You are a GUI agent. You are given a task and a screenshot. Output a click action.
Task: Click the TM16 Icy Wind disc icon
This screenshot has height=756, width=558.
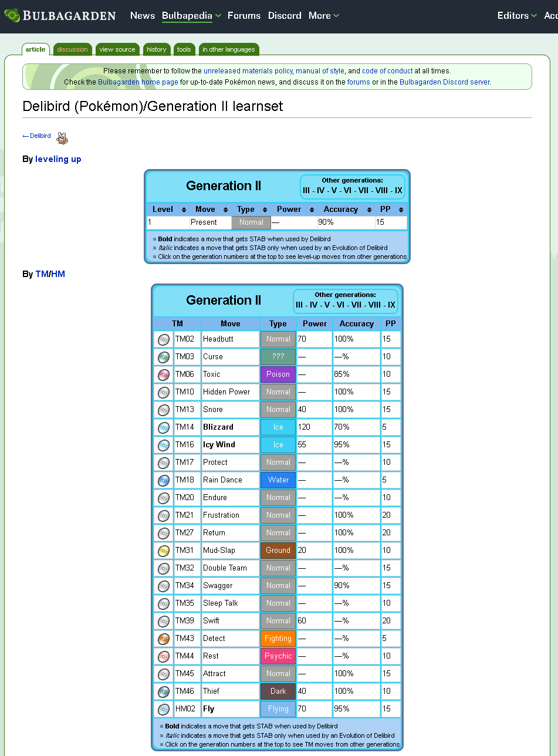[x=164, y=445]
